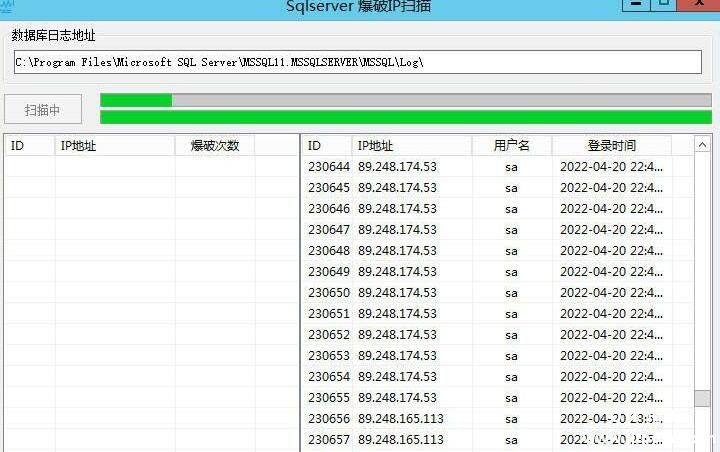The height and width of the screenshot is (452, 720).
Task: Click the scrollbar thumb in the login list
Action: click(702, 398)
